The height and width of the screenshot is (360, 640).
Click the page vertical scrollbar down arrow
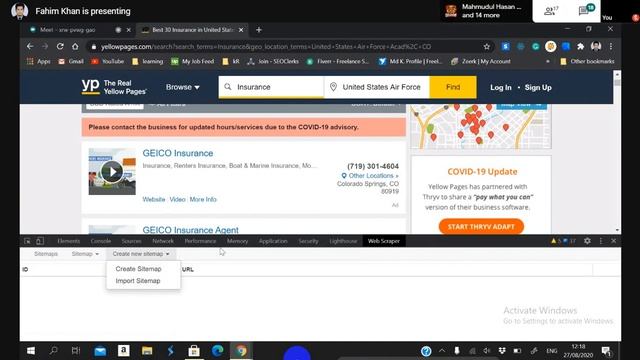[x=617, y=230]
